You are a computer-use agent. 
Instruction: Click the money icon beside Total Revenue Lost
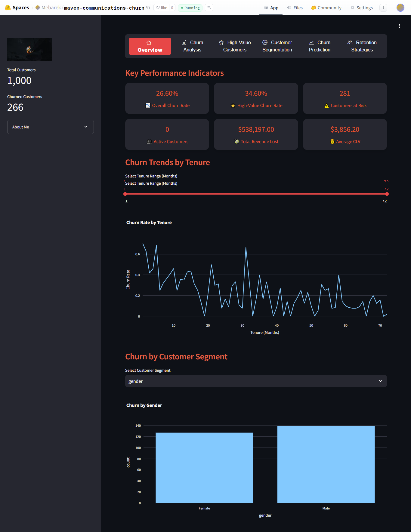click(236, 142)
